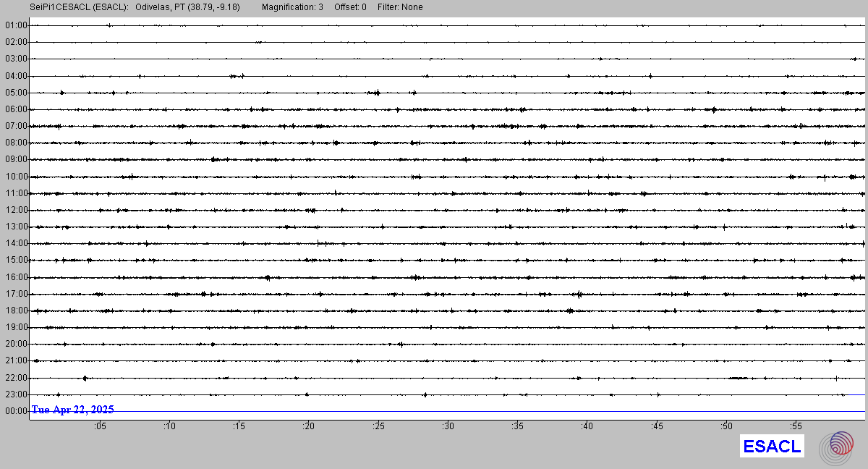
Task: Select the 15:00 hour label
Action: tap(16, 260)
